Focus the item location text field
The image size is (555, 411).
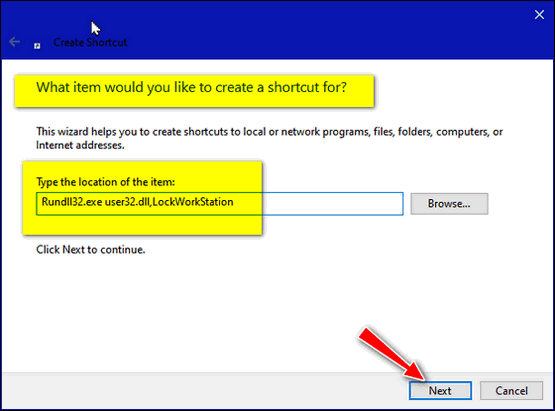[219, 204]
